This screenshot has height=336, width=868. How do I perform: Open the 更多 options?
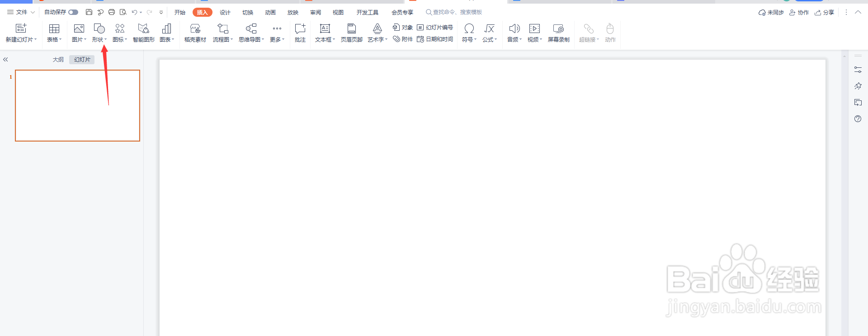click(x=277, y=33)
